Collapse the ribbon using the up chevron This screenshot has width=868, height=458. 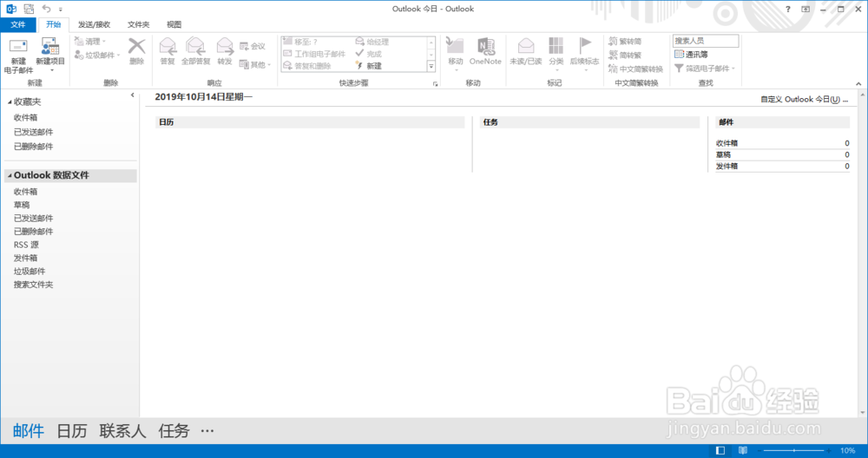pyautogui.click(x=858, y=83)
